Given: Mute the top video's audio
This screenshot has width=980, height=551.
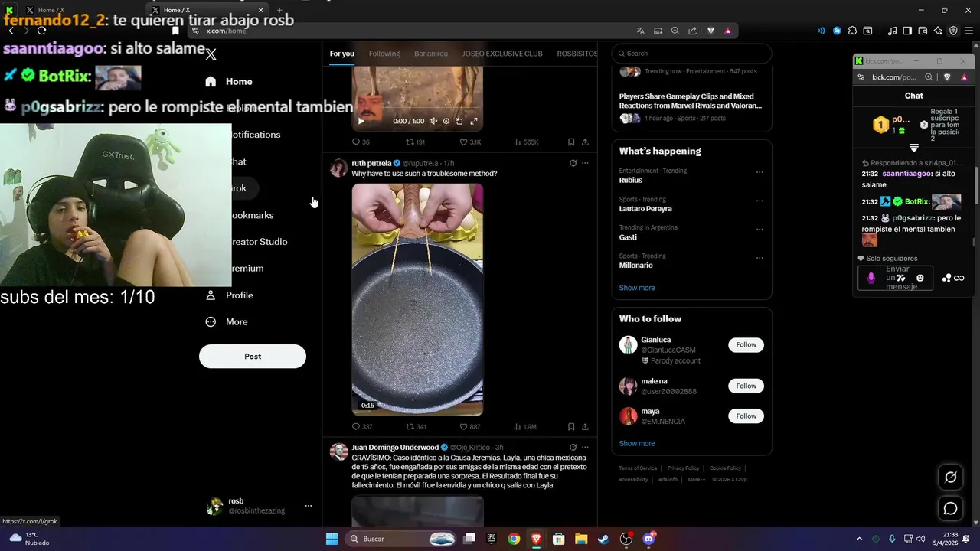Looking at the screenshot, I should (433, 121).
